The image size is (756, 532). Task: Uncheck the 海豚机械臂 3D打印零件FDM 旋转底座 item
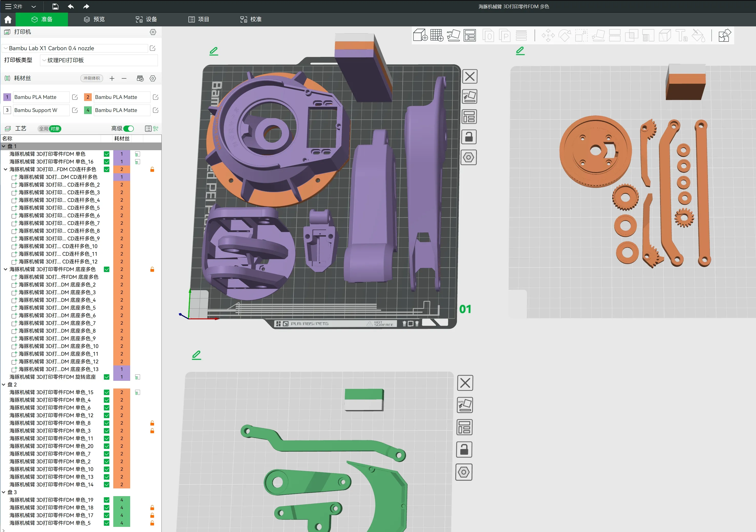coord(107,377)
